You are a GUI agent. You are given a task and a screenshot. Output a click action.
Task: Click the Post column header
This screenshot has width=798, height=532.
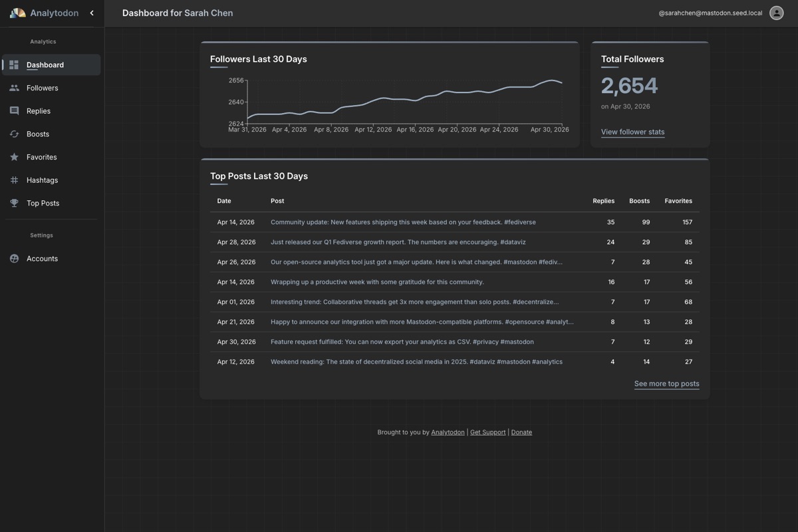tap(277, 201)
